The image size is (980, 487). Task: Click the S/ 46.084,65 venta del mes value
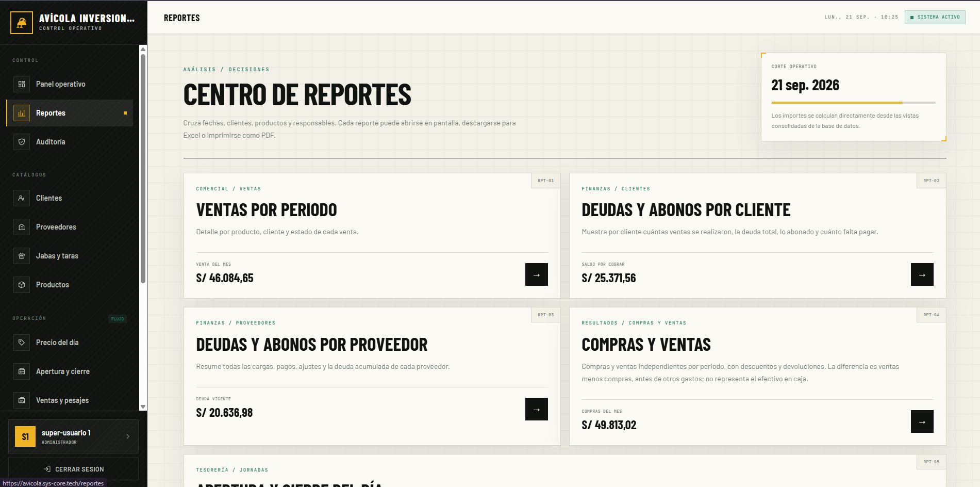225,278
